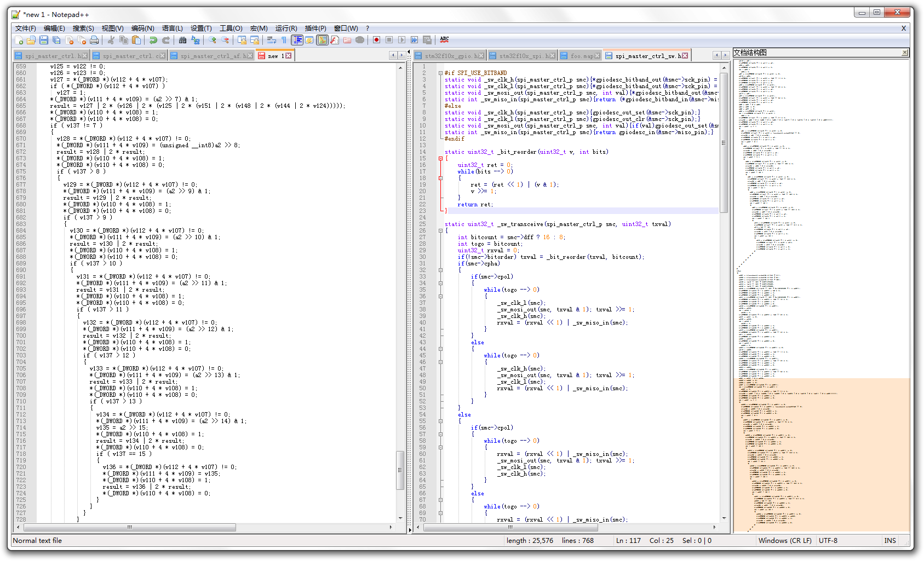Open the 搜索(S) menu
Viewport: 924px width, 561px height.
tap(83, 28)
